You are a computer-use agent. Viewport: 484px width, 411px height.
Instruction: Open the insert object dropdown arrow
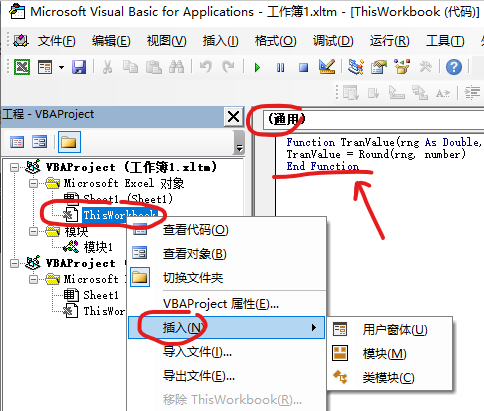(61, 67)
